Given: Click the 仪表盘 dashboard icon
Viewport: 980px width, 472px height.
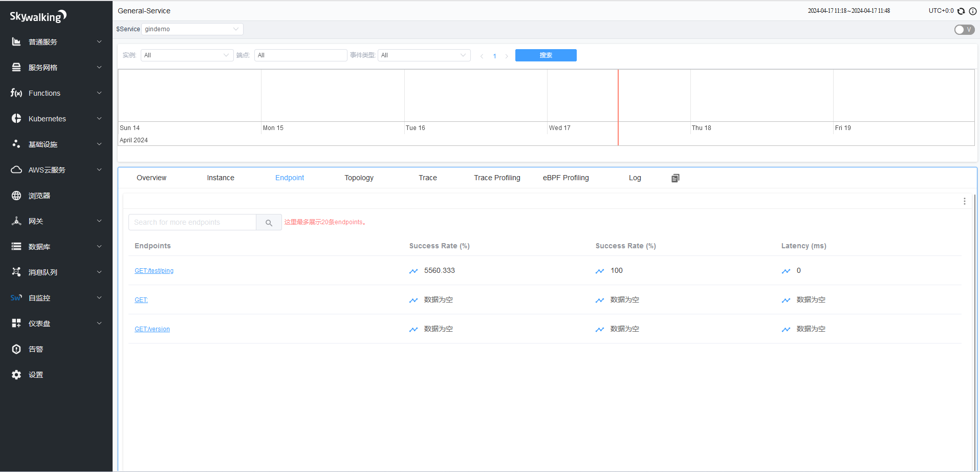Looking at the screenshot, I should pyautogui.click(x=16, y=323).
